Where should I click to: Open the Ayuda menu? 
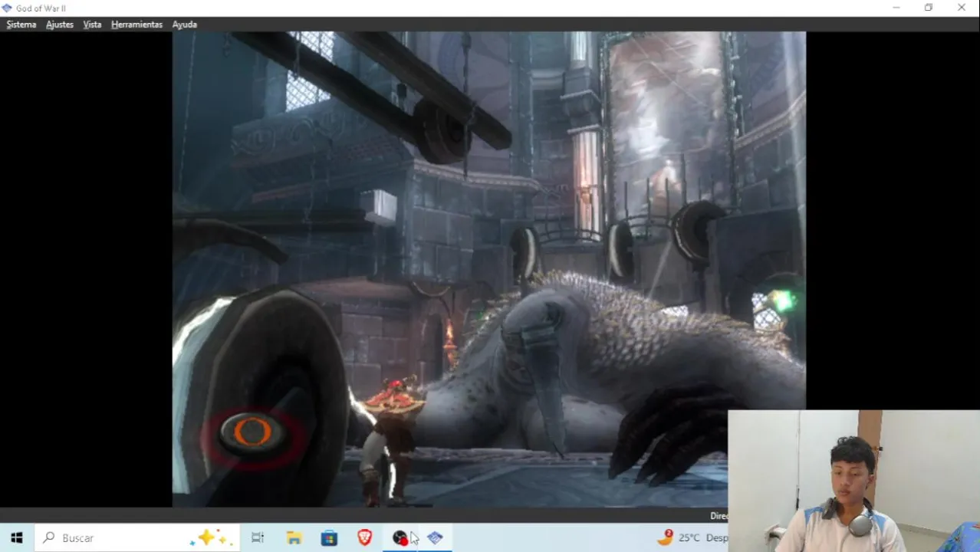184,25
